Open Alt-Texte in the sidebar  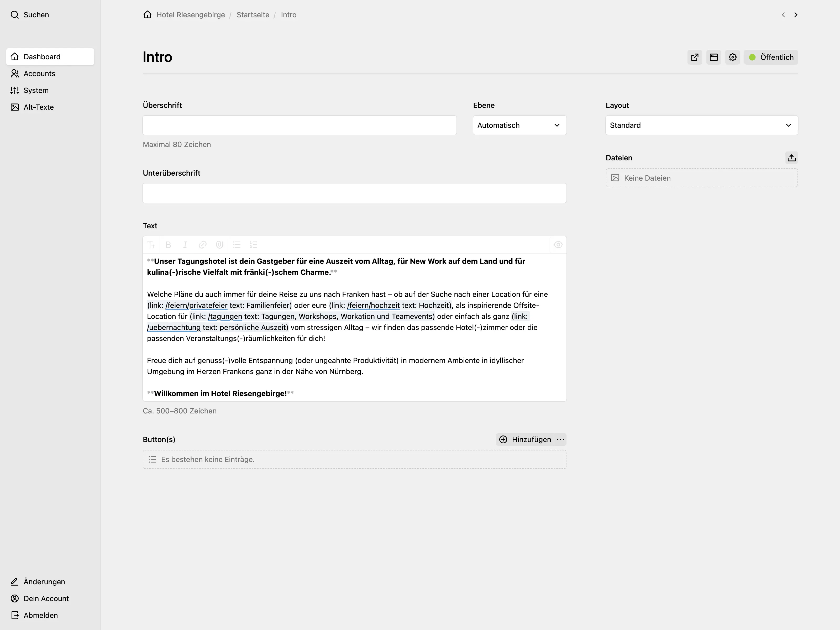50,107
